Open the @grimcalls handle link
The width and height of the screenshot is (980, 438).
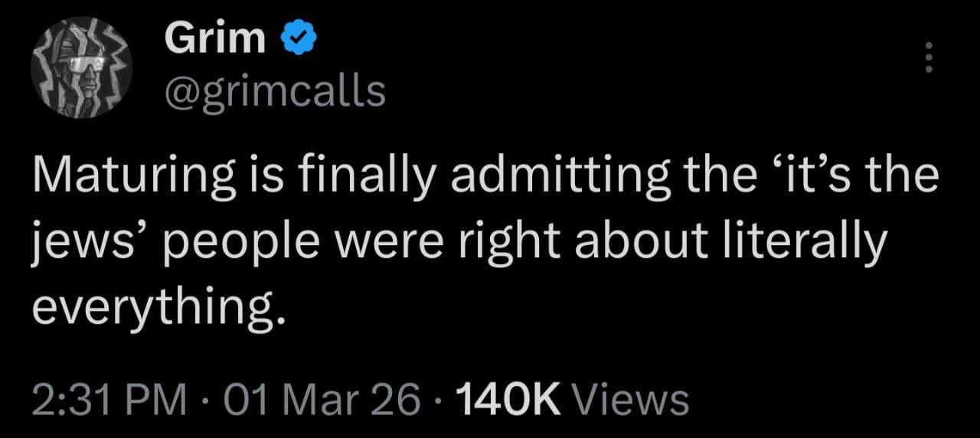pos(276,91)
